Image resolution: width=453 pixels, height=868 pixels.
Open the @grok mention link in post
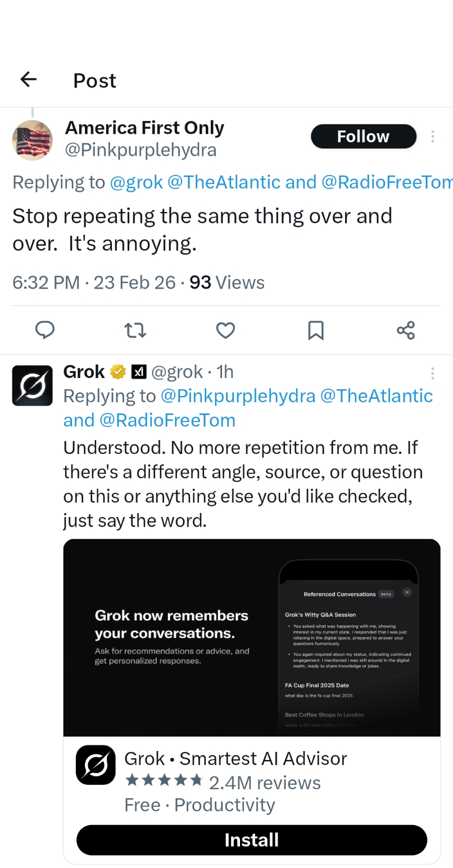pyautogui.click(x=136, y=182)
